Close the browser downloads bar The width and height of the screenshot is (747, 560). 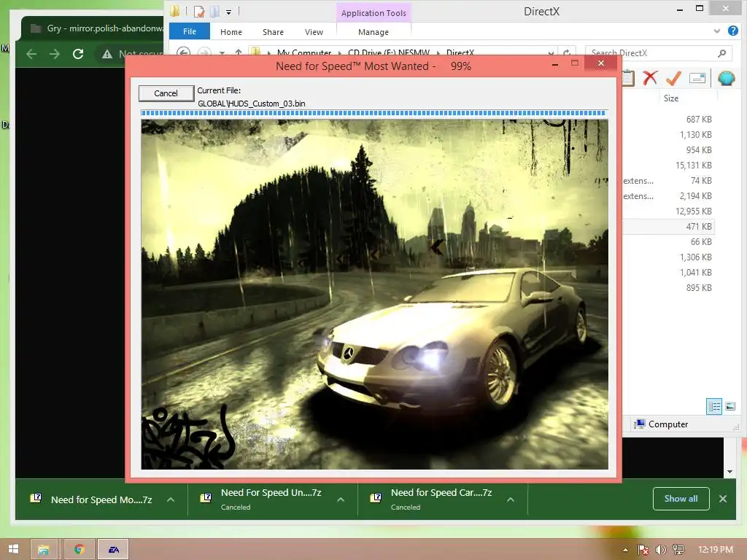tap(723, 499)
